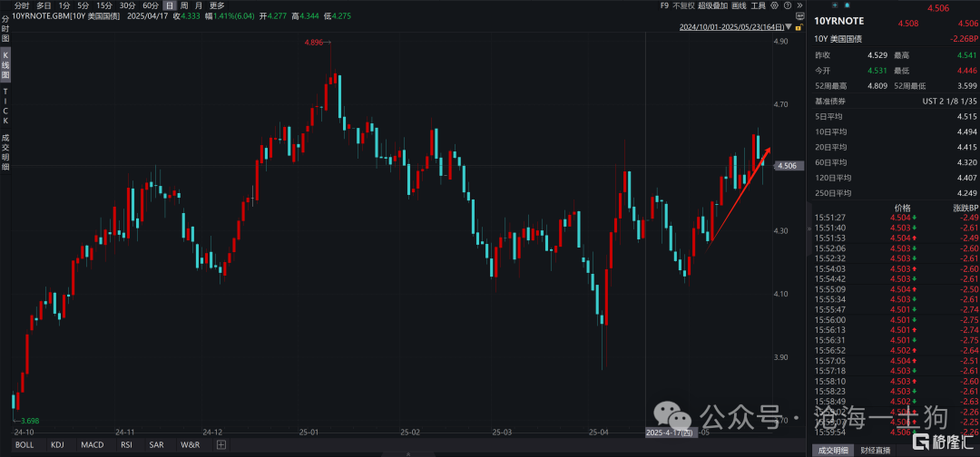Expand the date range 2024/10/01-2025/05/23 selector
980x457 pixels.
(x=739, y=27)
